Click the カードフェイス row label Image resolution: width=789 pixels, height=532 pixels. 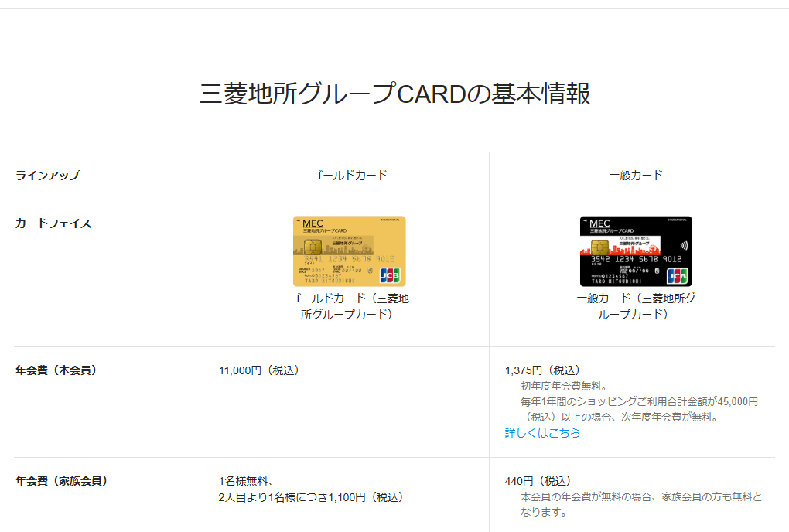coord(53,223)
